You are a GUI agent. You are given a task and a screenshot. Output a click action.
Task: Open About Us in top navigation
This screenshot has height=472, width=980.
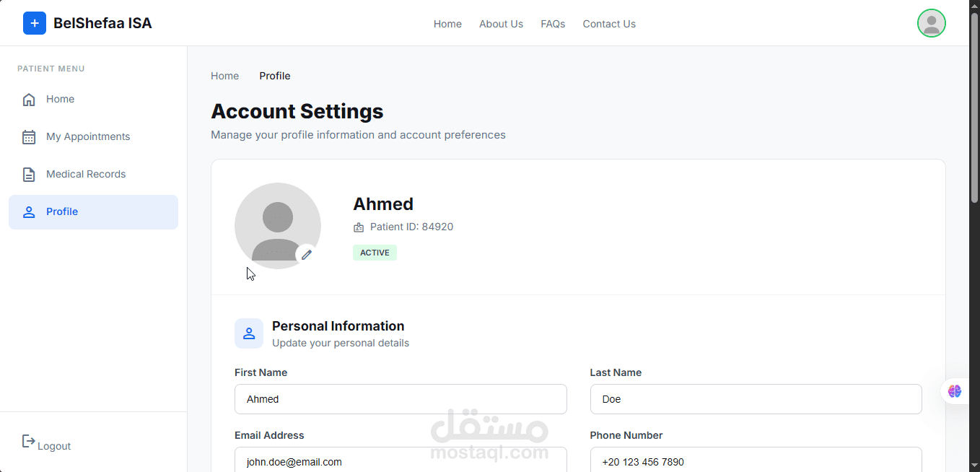coord(501,24)
